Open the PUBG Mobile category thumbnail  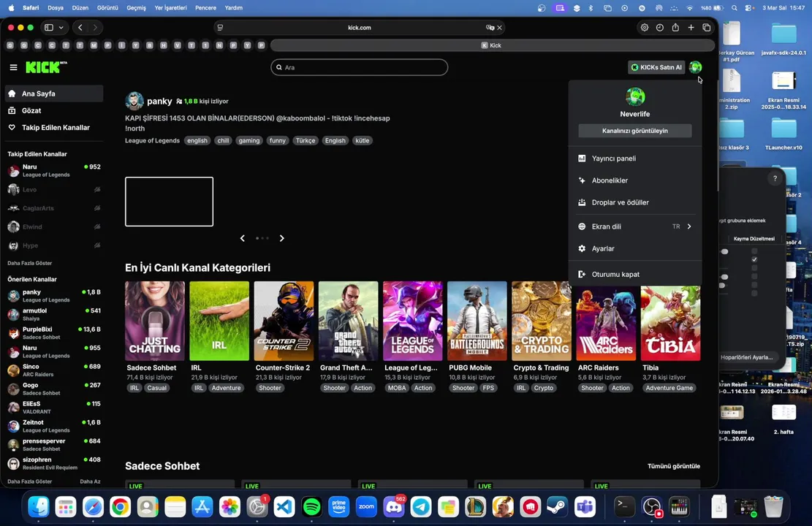[477, 321]
